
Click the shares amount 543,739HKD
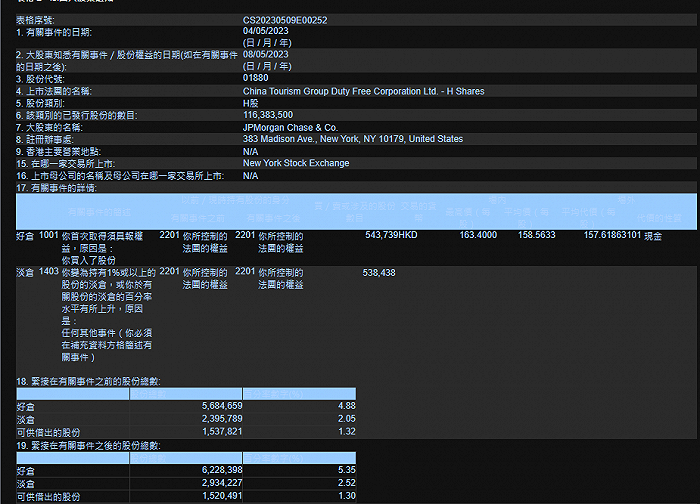[391, 235]
